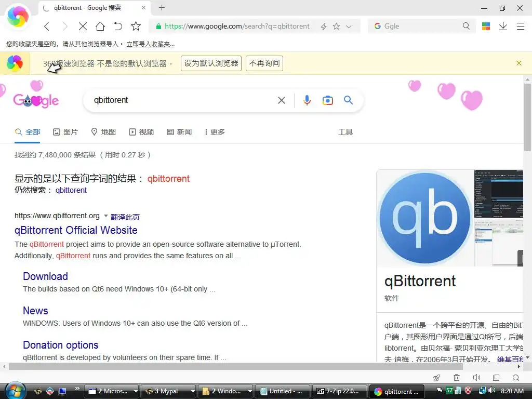Open favorites star beside home

[136, 26]
